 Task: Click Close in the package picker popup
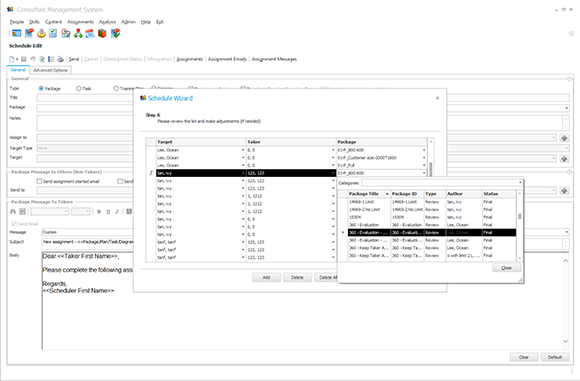506,268
